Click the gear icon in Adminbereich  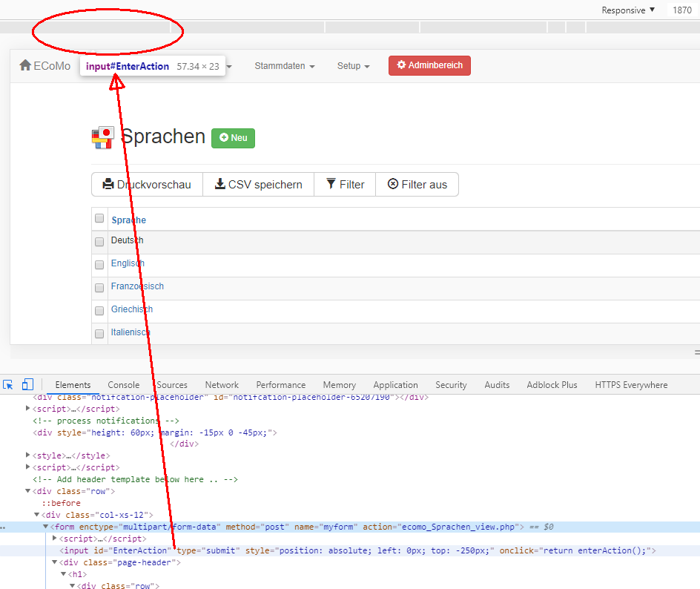tap(401, 65)
